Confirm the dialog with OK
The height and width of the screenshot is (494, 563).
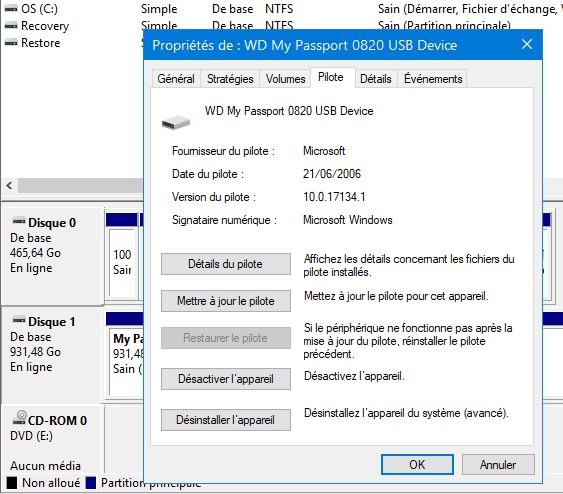tap(417, 465)
